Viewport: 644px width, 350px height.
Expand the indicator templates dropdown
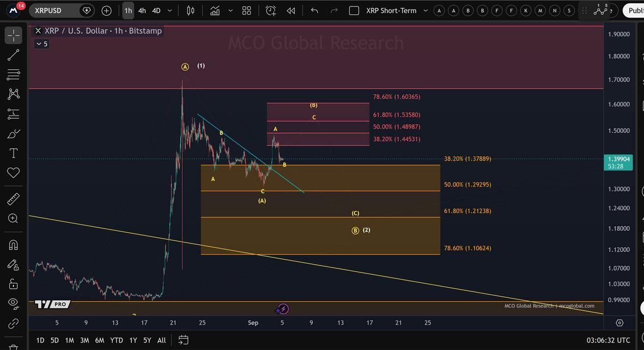tap(230, 11)
